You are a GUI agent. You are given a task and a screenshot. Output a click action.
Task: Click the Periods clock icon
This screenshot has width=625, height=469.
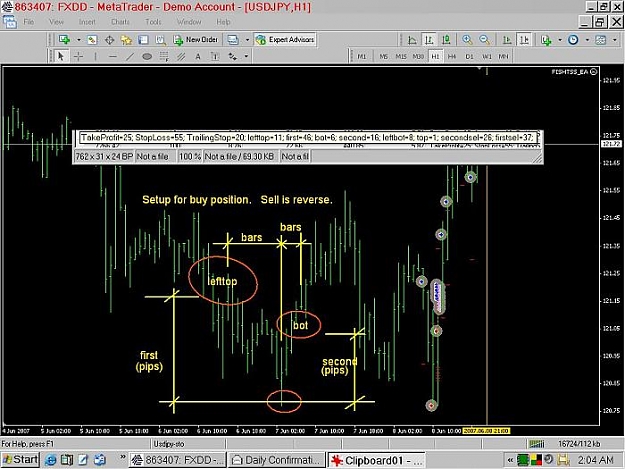tap(573, 39)
